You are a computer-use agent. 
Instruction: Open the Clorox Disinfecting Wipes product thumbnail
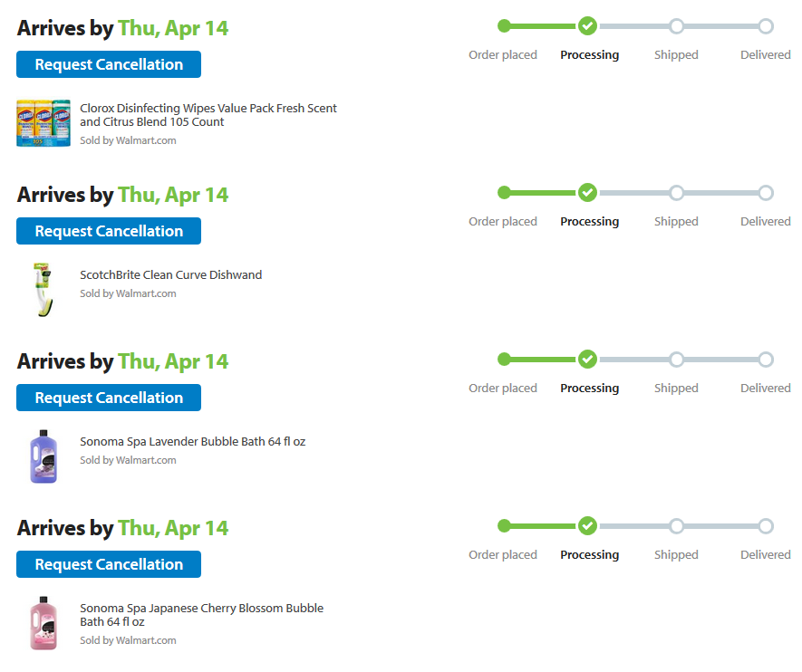click(43, 123)
